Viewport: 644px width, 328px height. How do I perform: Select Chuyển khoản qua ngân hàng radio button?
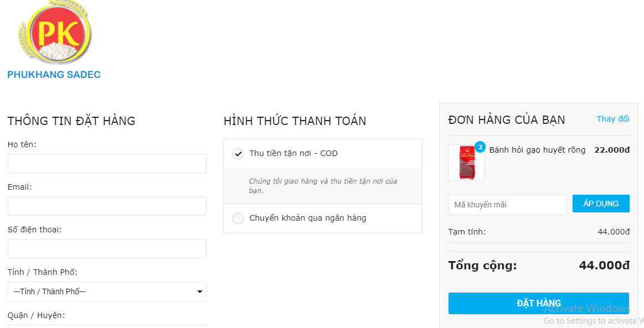238,218
